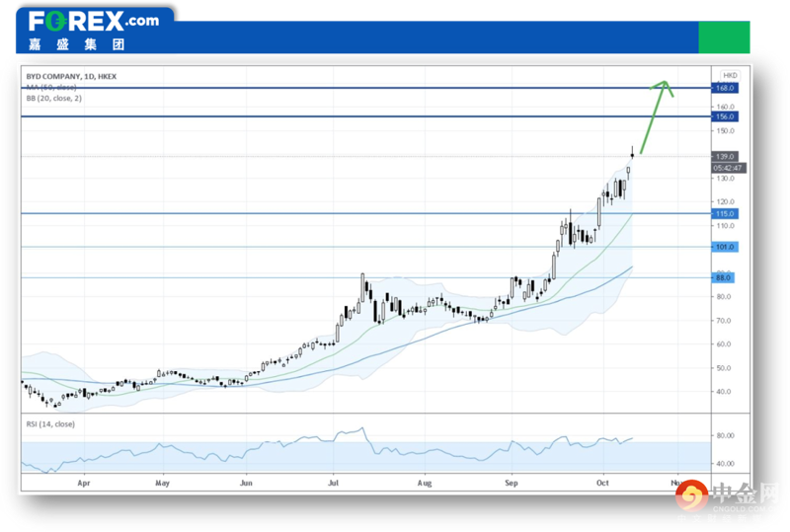Click the 139.0 current price tag
Image resolution: width=790 pixels, height=532 pixels.
(x=725, y=157)
